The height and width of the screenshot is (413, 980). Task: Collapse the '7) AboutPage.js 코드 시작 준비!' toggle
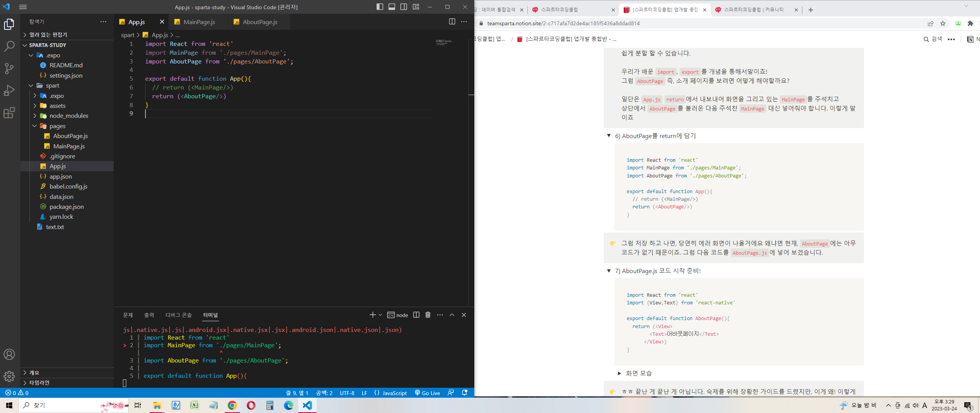(x=609, y=271)
